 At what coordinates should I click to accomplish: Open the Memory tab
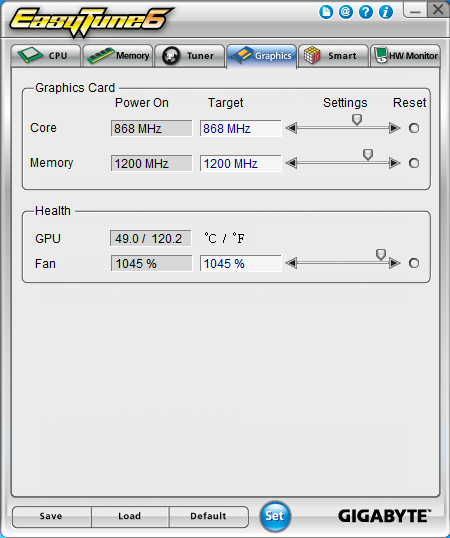click(x=118, y=56)
